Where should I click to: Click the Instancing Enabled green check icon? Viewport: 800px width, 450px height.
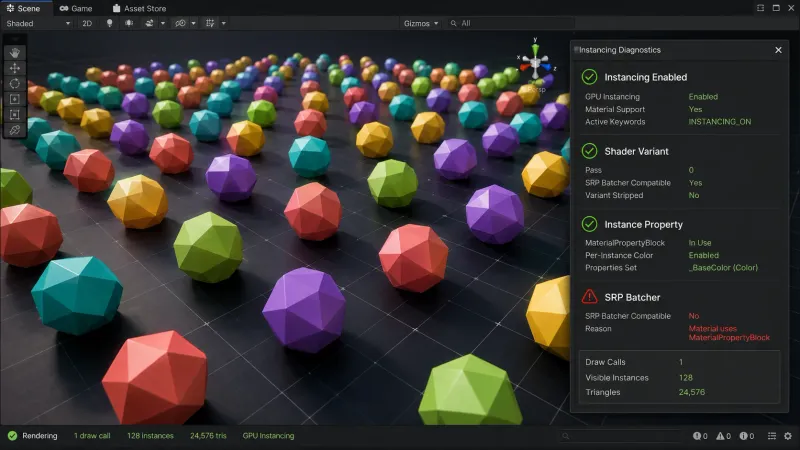[589, 77]
